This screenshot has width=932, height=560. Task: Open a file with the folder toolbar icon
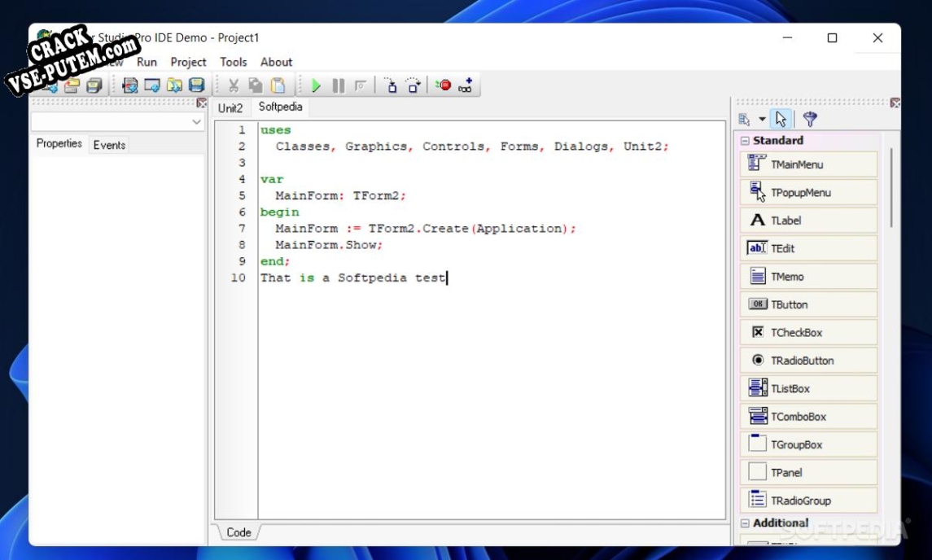coord(72,85)
